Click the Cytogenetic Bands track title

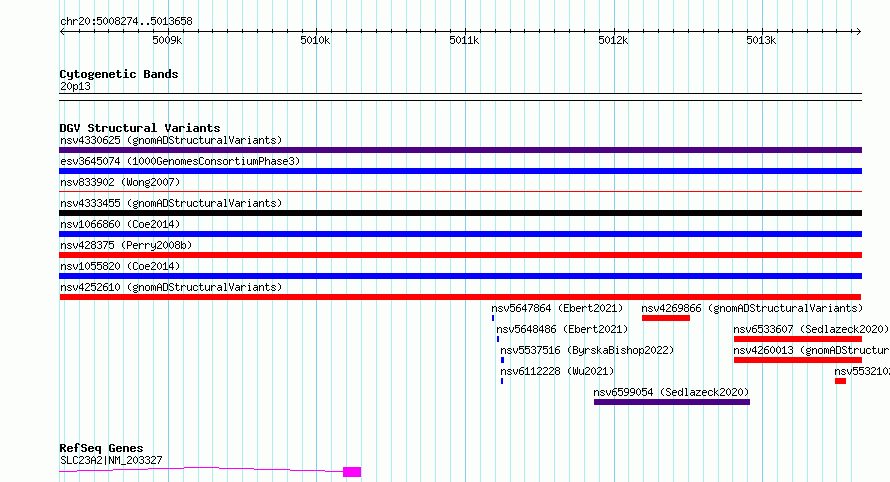tap(119, 74)
